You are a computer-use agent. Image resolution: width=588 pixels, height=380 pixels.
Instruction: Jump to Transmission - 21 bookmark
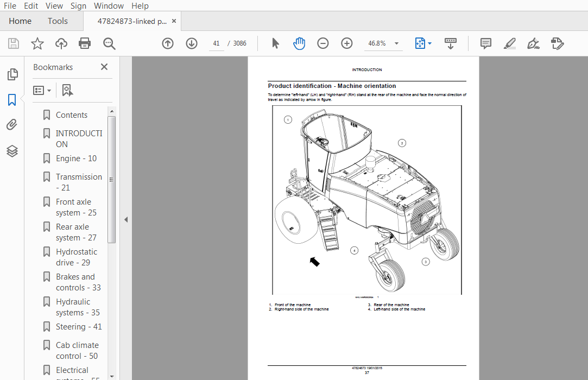click(x=79, y=182)
